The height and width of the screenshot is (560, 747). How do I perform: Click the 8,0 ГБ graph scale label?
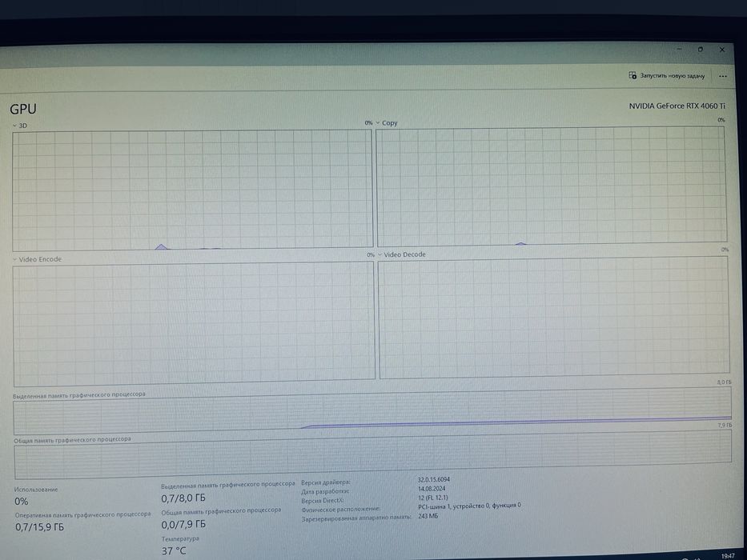point(724,382)
